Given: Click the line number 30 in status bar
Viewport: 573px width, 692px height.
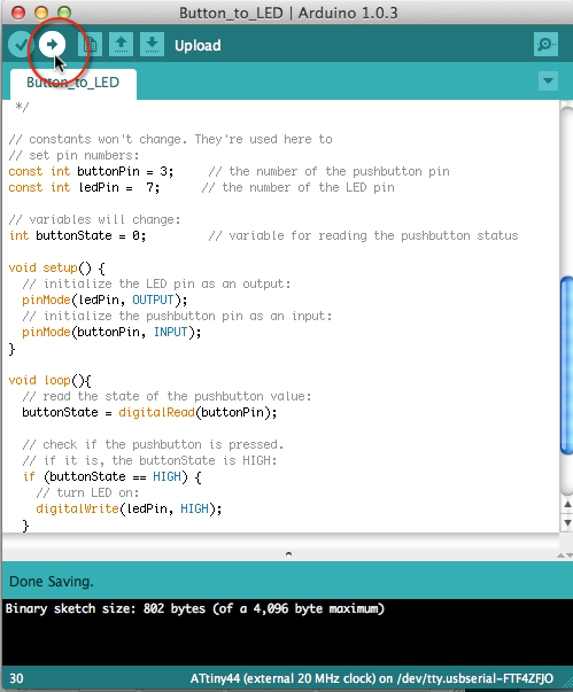Looking at the screenshot, I should click(16, 678).
